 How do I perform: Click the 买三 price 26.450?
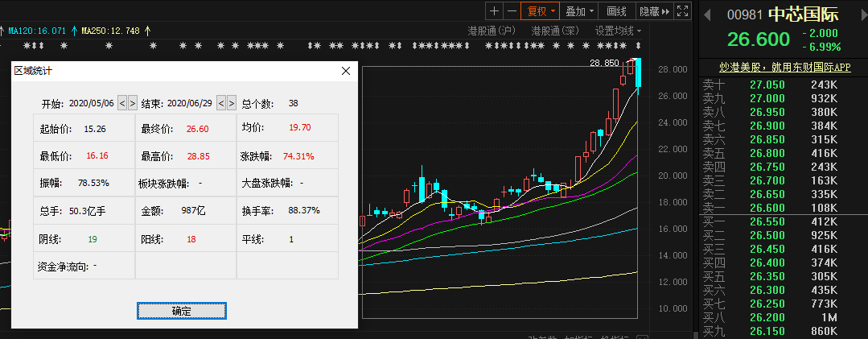[x=767, y=249]
